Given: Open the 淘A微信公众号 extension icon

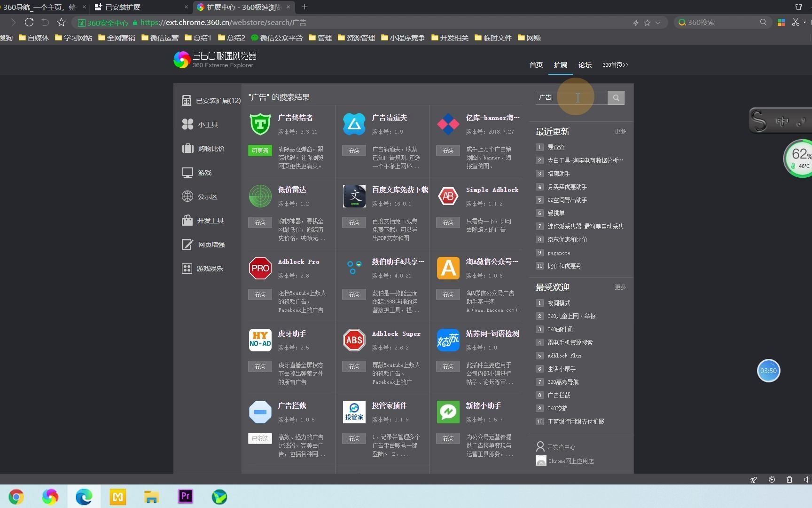Looking at the screenshot, I should (x=448, y=268).
